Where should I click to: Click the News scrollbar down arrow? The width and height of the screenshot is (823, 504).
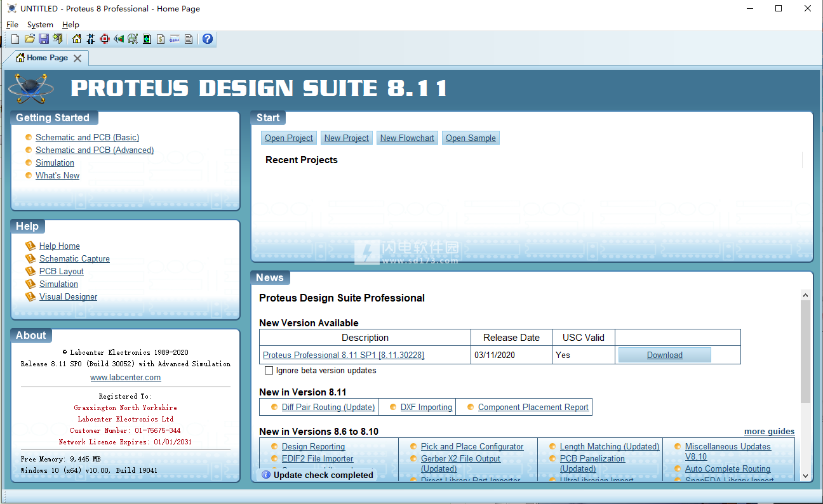[x=805, y=475]
